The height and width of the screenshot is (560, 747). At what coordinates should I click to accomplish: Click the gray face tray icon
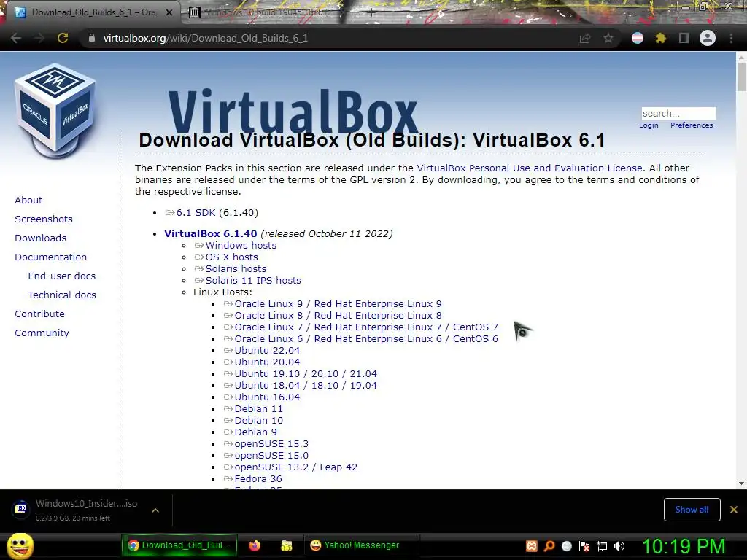click(566, 546)
